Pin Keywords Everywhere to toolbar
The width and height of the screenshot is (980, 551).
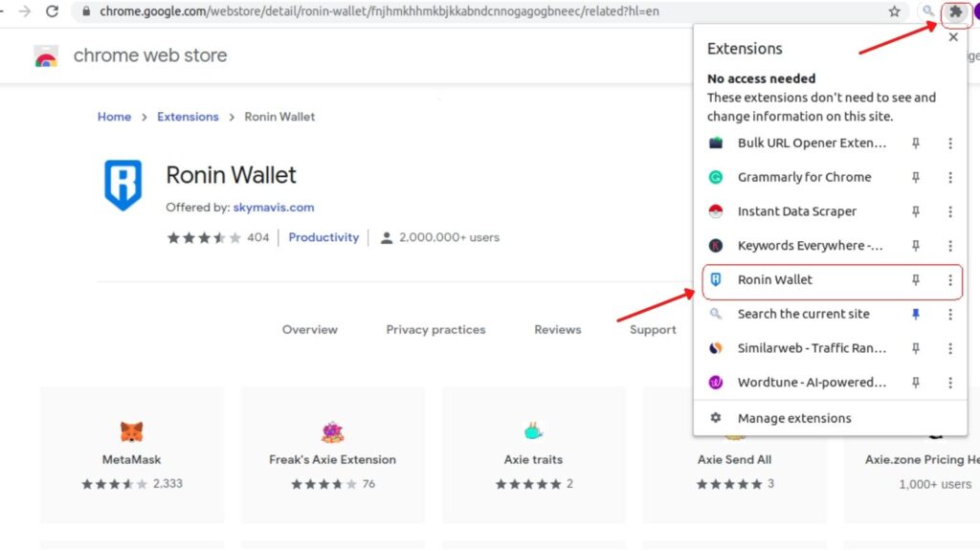pyautogui.click(x=916, y=246)
